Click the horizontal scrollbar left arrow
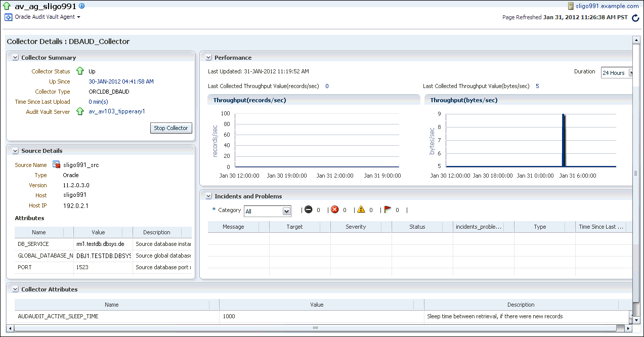The image size is (644, 337). pyautogui.click(x=10, y=328)
